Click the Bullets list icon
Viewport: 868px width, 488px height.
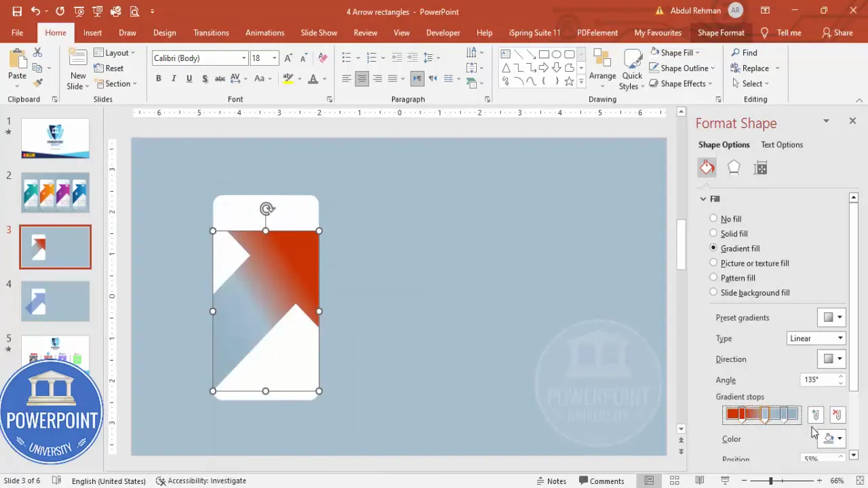(x=346, y=58)
